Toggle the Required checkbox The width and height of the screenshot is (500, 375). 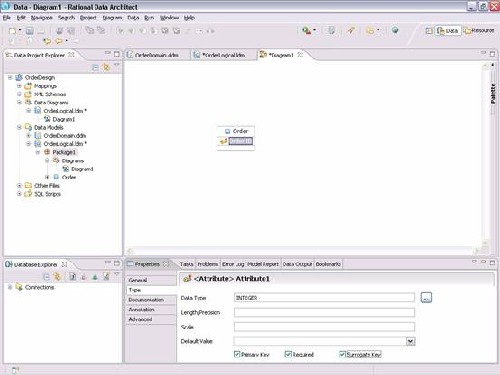[288, 354]
